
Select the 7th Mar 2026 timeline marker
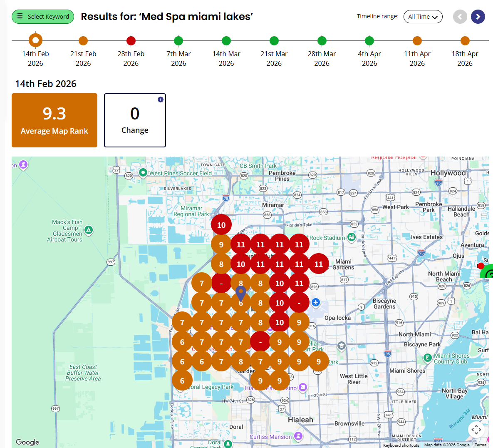click(x=178, y=40)
